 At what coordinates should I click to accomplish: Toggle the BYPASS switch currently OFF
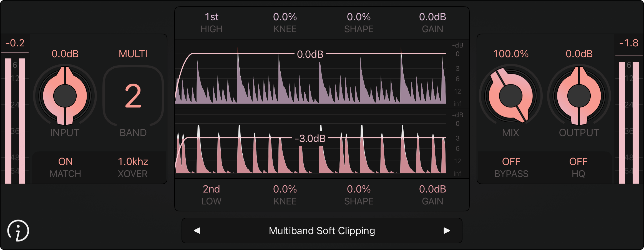(511, 167)
